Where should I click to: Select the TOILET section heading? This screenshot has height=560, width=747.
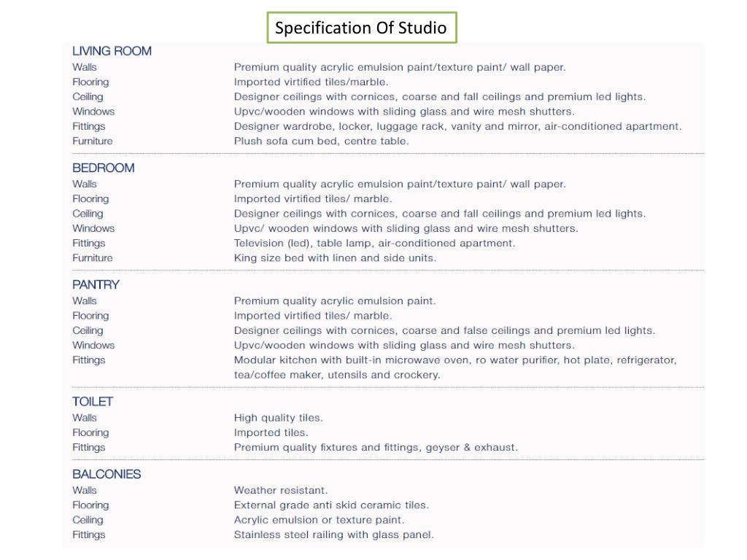pyautogui.click(x=93, y=402)
